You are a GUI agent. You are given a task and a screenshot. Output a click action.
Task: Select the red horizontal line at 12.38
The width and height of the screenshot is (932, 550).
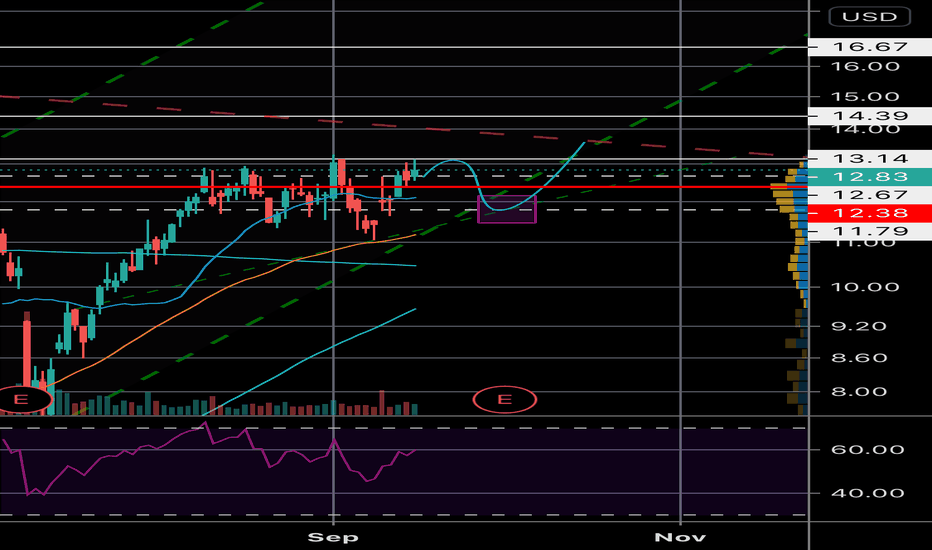(x=404, y=187)
